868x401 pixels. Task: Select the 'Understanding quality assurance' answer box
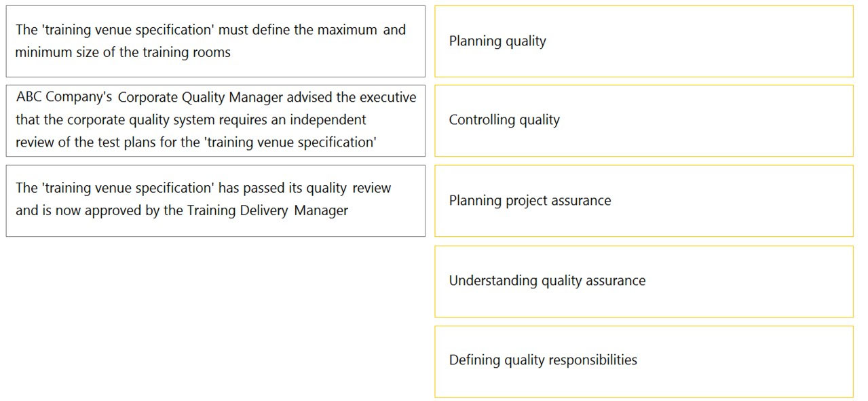(643, 281)
